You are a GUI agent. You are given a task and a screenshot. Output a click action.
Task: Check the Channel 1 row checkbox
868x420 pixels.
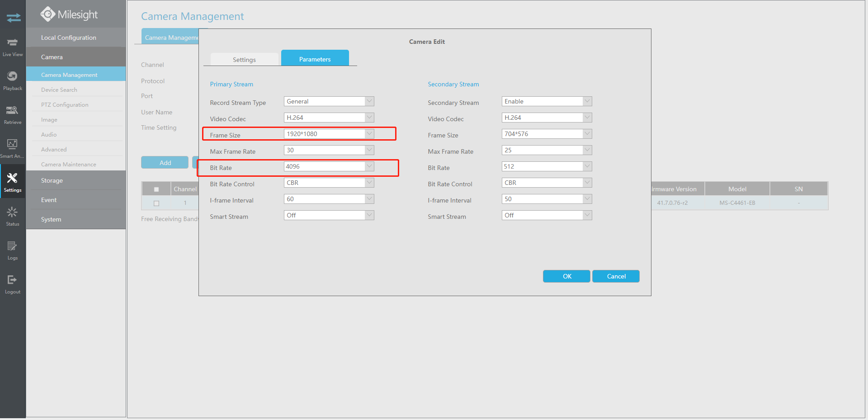pyautogui.click(x=156, y=203)
